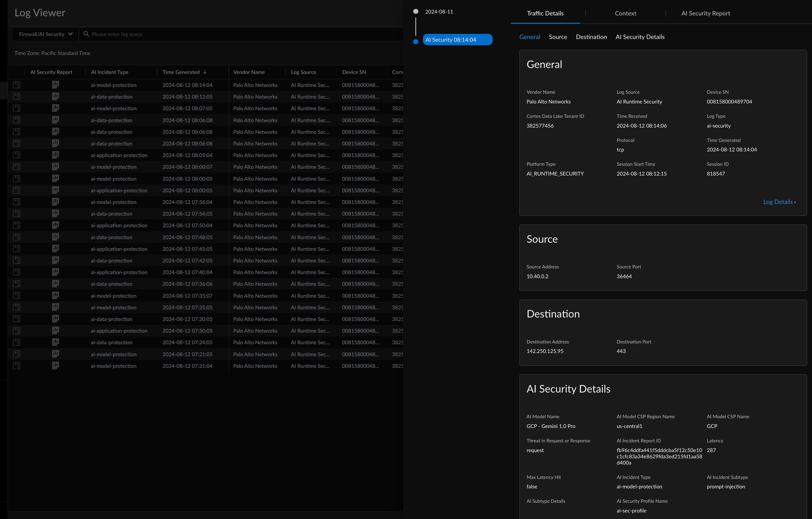Open the Traffic Details tab
The image size is (812, 519).
click(x=545, y=13)
